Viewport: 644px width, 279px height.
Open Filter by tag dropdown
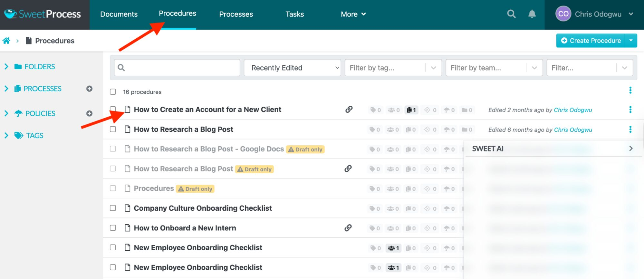(x=393, y=68)
